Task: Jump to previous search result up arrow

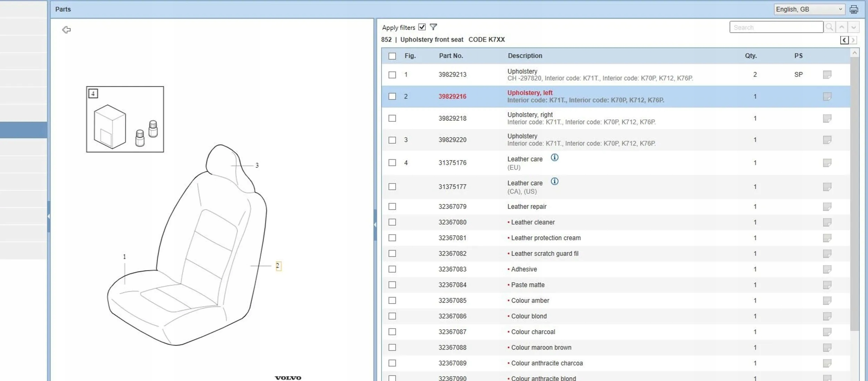Action: 842,27
